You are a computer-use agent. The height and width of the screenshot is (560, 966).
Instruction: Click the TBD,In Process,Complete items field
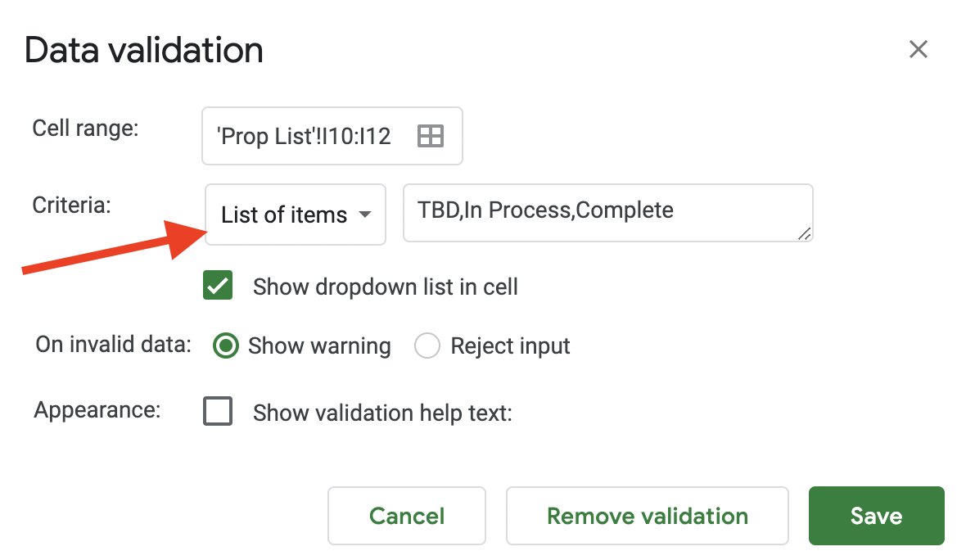606,211
